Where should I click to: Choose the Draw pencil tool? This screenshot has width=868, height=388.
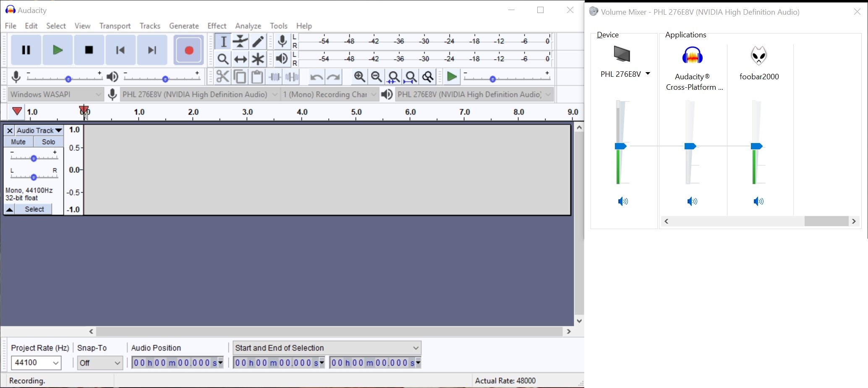coord(258,41)
